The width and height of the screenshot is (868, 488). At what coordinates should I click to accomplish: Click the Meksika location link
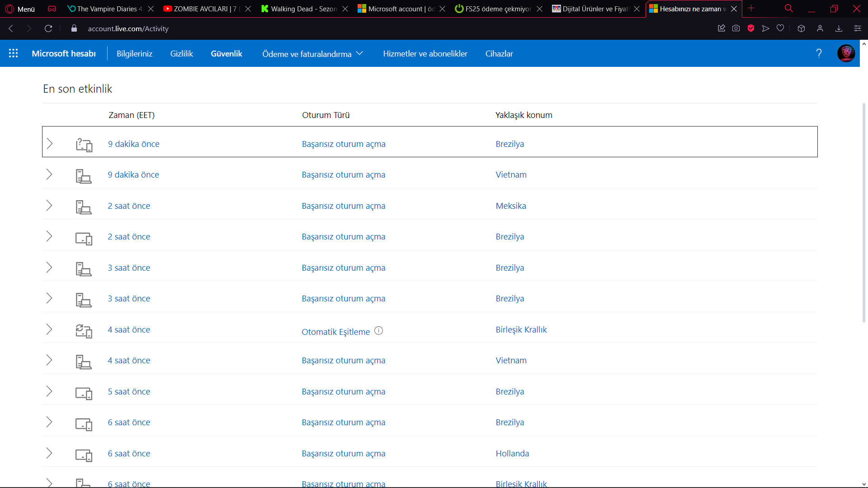coord(511,206)
